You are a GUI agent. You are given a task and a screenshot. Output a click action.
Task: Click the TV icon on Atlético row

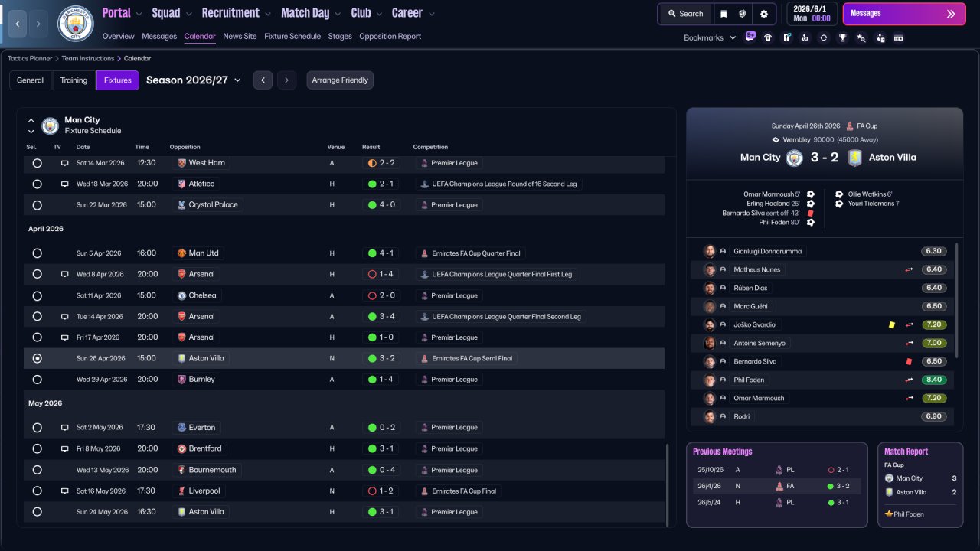pos(65,184)
